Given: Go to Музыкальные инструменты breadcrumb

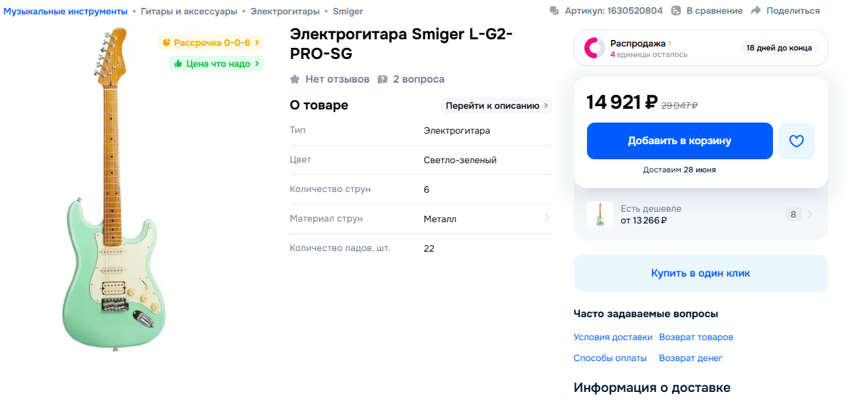Looking at the screenshot, I should [66, 11].
